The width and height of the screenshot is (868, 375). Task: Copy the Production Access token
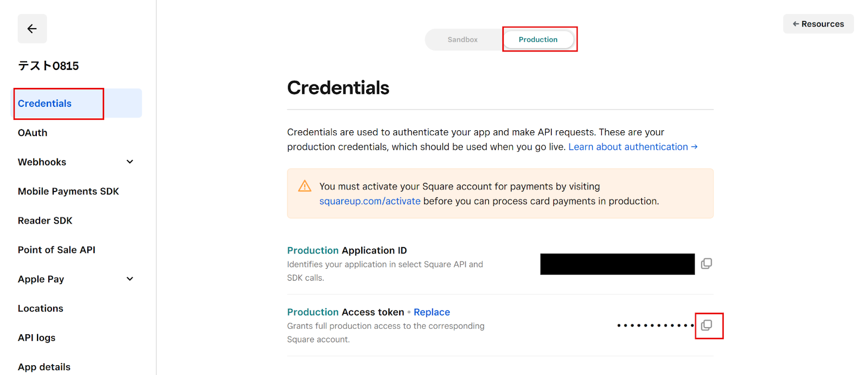(706, 326)
